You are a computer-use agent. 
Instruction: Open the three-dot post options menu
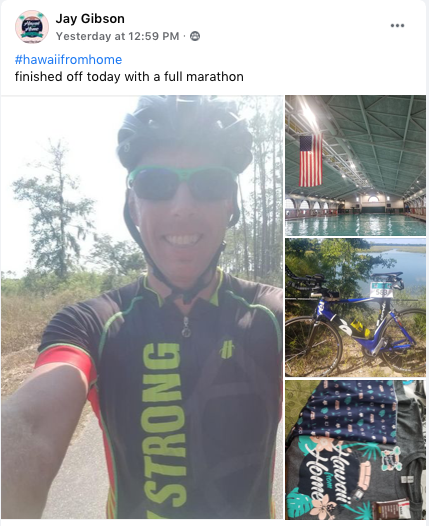(397, 25)
